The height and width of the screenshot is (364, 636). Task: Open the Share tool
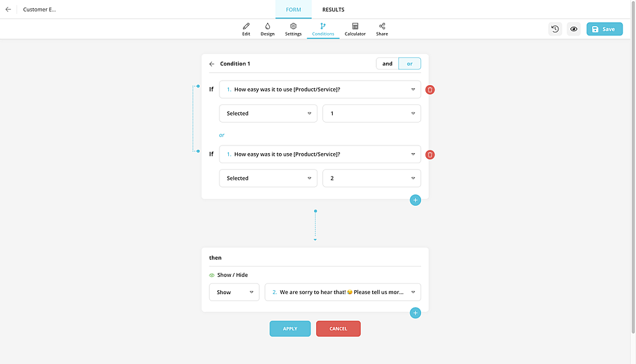point(382,29)
